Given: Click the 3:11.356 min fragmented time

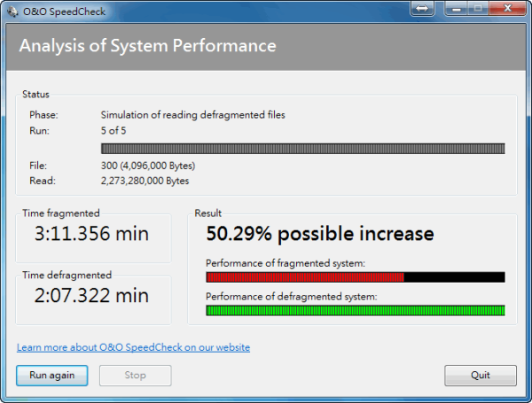Looking at the screenshot, I should pos(91,234).
